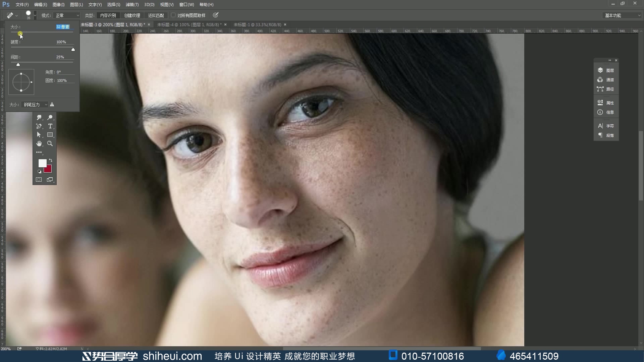This screenshot has width=644, height=362.
Task: Open the pen pressure (钢笔压力) size dropdown
Action: point(35,105)
